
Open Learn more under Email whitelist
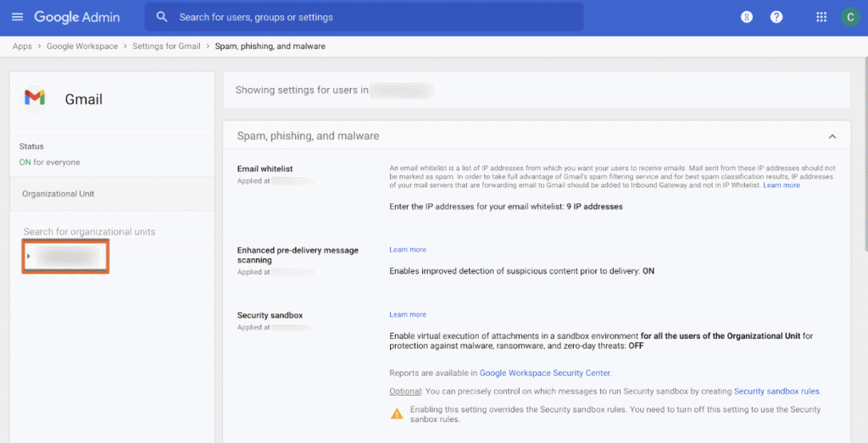(781, 185)
